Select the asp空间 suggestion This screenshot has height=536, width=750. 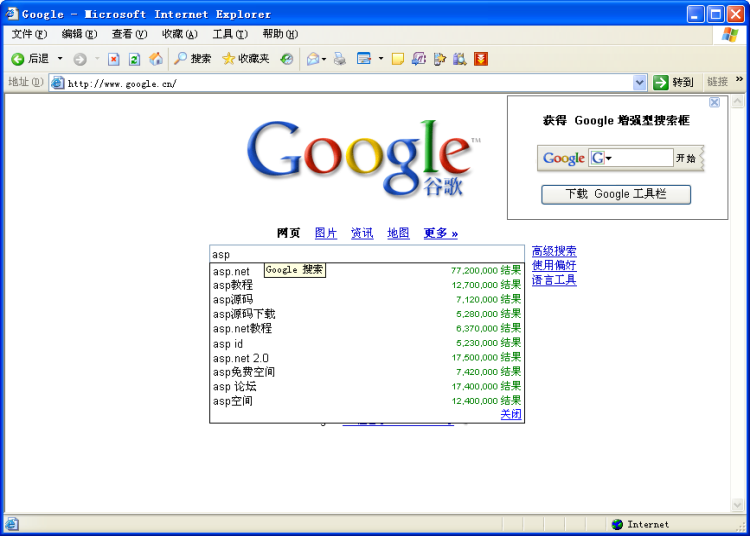[367, 401]
